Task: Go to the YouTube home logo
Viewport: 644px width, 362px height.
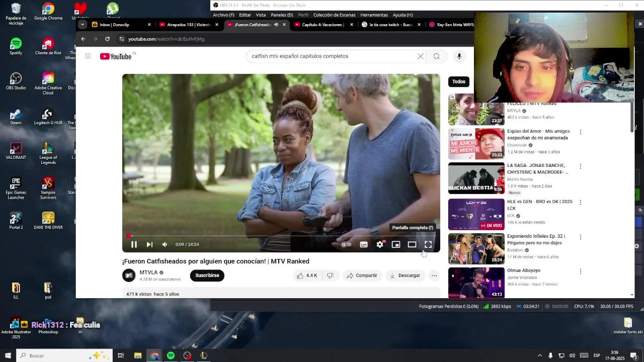Action: [116, 56]
